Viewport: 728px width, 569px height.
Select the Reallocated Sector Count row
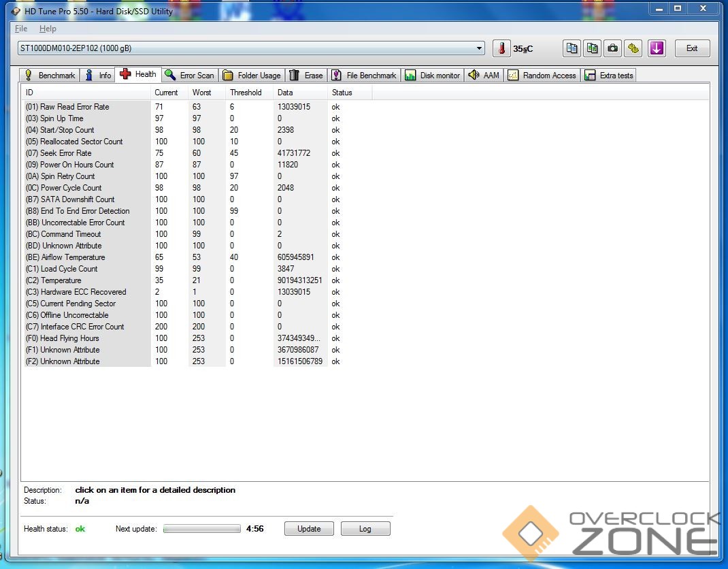tap(82, 142)
